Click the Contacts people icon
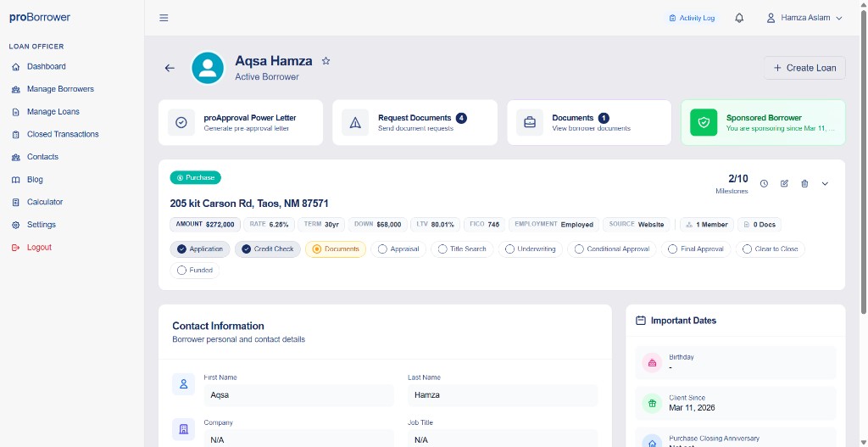The image size is (868, 447). pos(15,157)
